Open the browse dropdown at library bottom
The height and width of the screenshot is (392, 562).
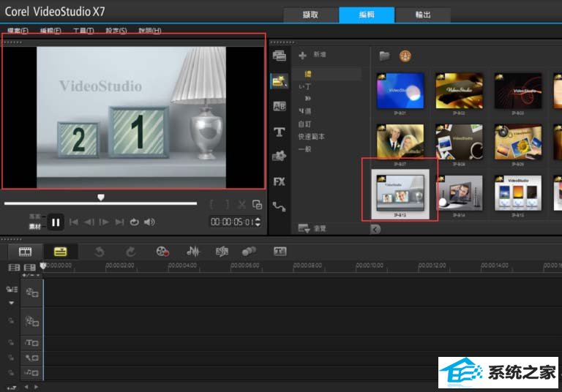pyautogui.click(x=304, y=229)
